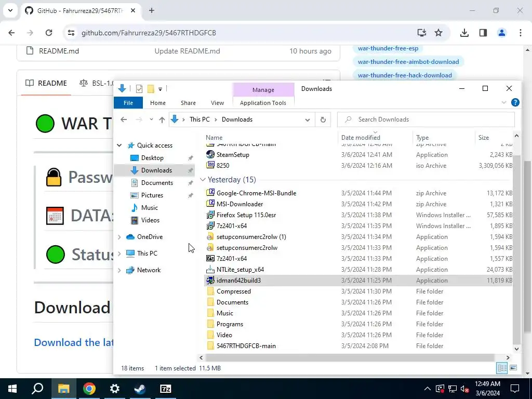Open the address bar history dropdown

coord(308,119)
